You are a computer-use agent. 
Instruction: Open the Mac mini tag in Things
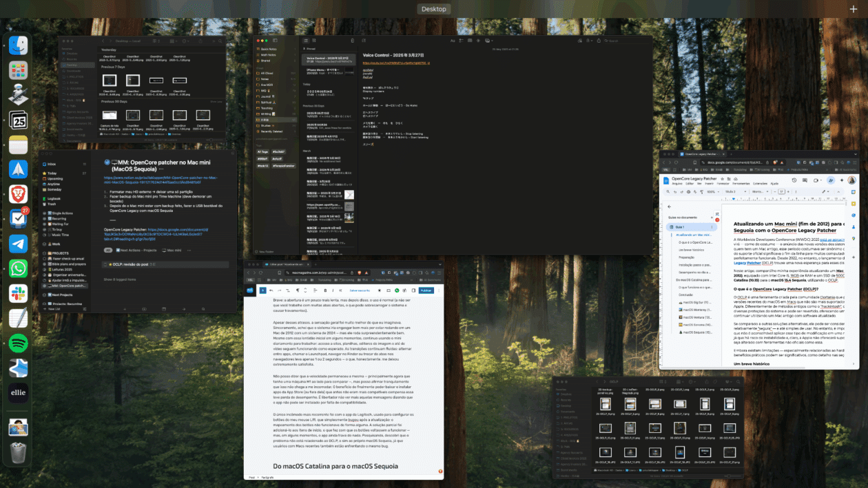tap(172, 251)
